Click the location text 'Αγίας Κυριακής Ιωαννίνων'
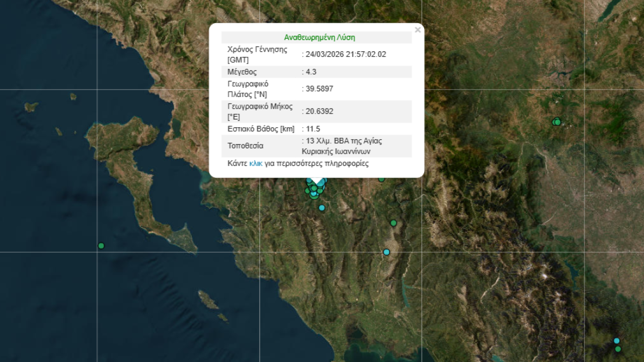 pos(336,151)
